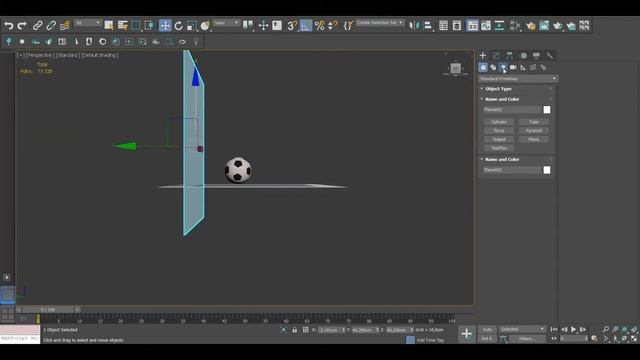This screenshot has height=360, width=640.
Task: Toggle the Ribbon display
Action: 472,26
